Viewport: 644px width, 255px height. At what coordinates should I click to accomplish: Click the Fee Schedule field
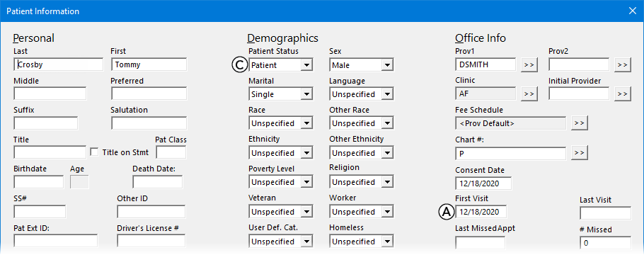(x=510, y=123)
